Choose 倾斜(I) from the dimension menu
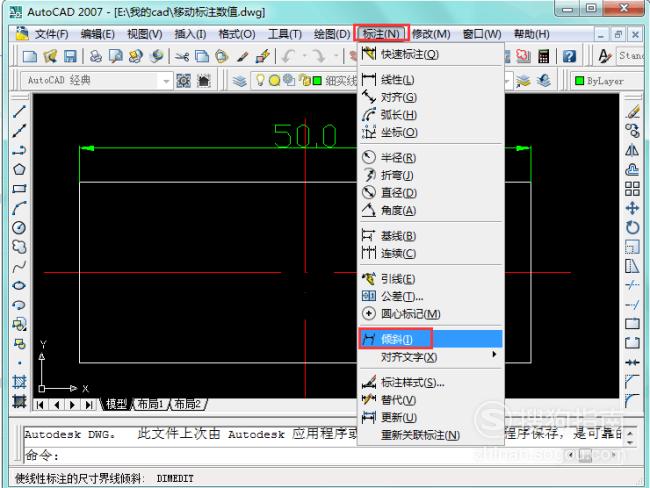Image resolution: width=650 pixels, height=488 pixels. pyautogui.click(x=430, y=339)
